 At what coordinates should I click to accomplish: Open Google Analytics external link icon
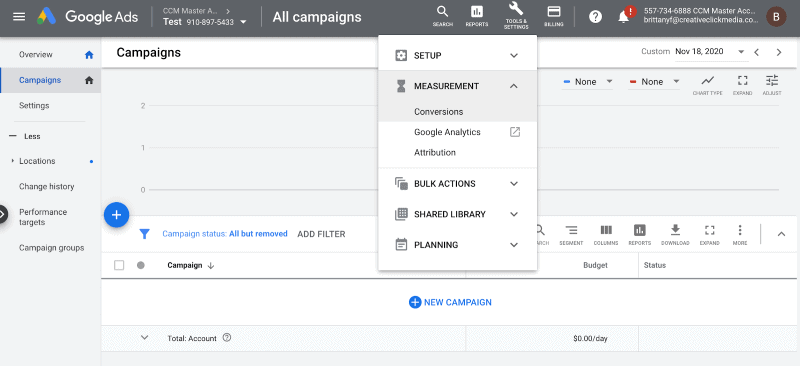pos(515,132)
